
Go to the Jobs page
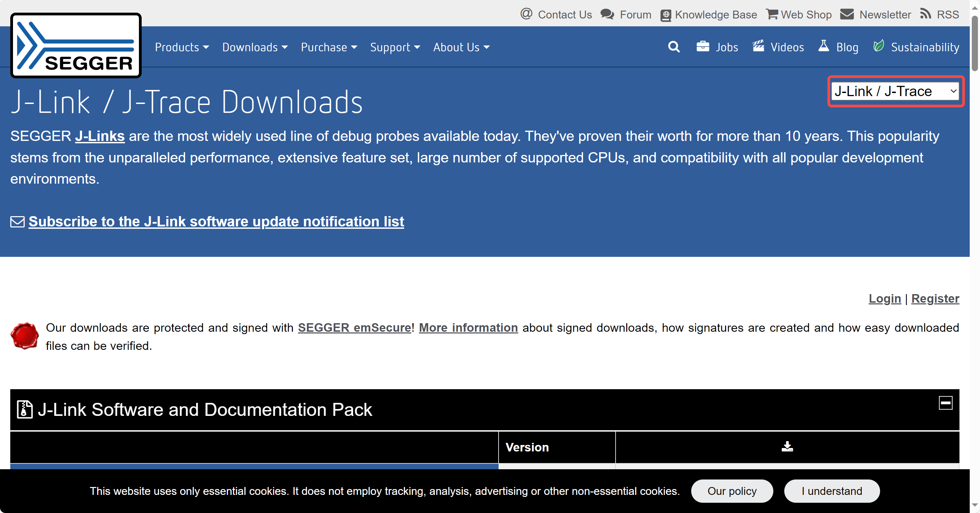point(727,47)
